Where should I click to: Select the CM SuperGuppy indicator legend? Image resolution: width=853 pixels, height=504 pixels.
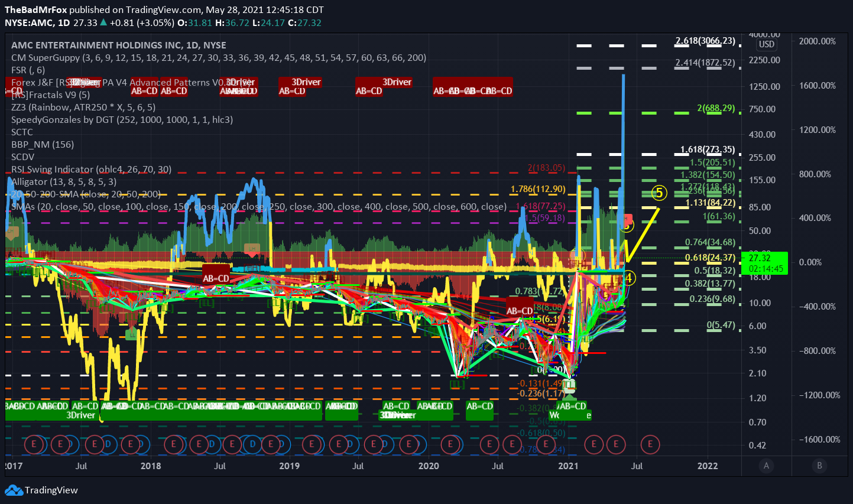(219, 57)
